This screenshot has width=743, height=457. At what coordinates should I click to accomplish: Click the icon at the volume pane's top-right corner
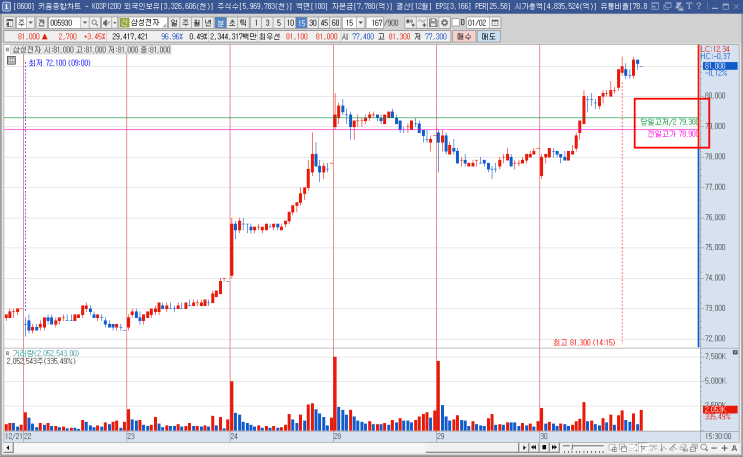click(735, 353)
